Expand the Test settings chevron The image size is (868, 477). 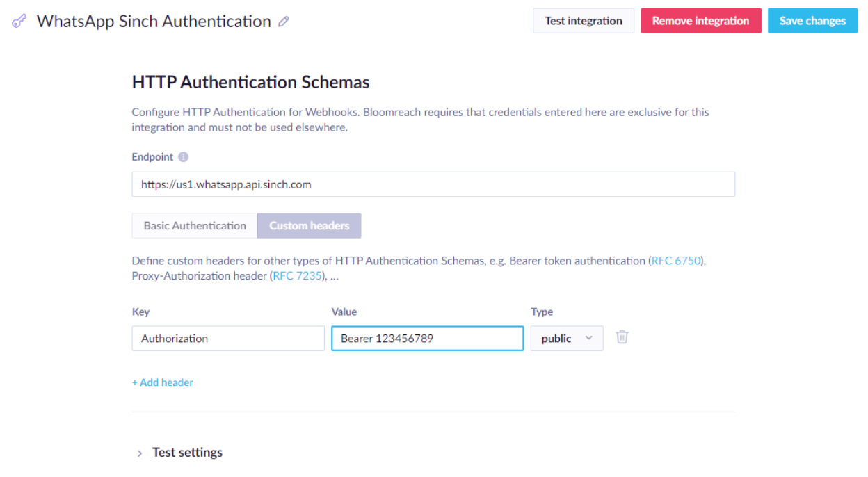tap(140, 453)
